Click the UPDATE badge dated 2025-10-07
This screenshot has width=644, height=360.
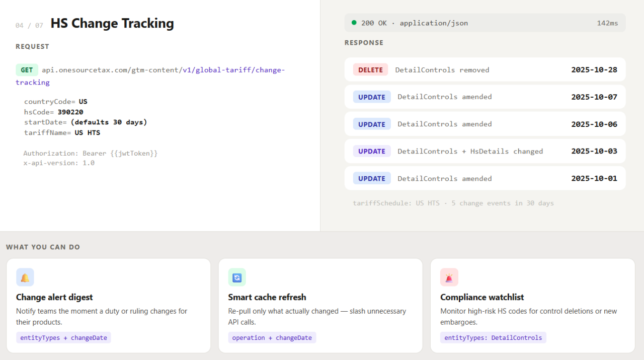(372, 97)
